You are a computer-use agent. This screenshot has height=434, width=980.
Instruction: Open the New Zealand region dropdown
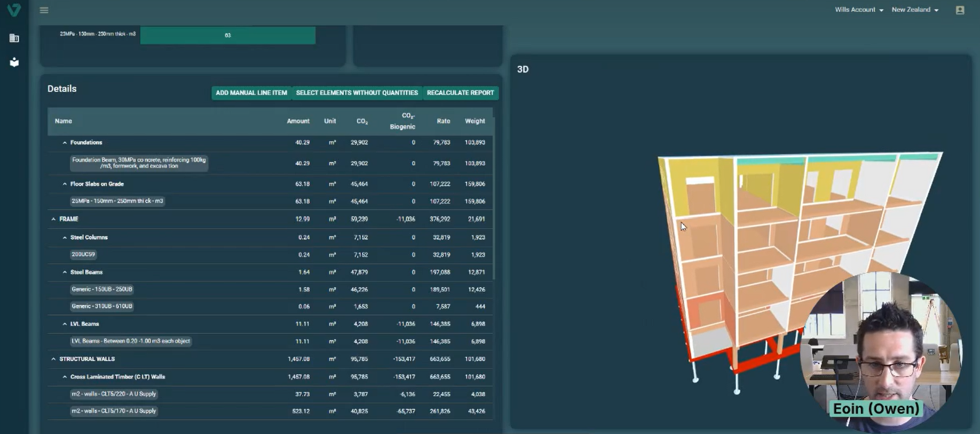point(915,10)
